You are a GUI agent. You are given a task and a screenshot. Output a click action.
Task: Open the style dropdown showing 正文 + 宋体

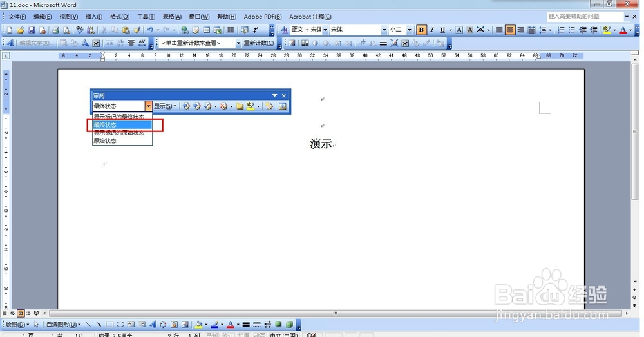click(325, 30)
